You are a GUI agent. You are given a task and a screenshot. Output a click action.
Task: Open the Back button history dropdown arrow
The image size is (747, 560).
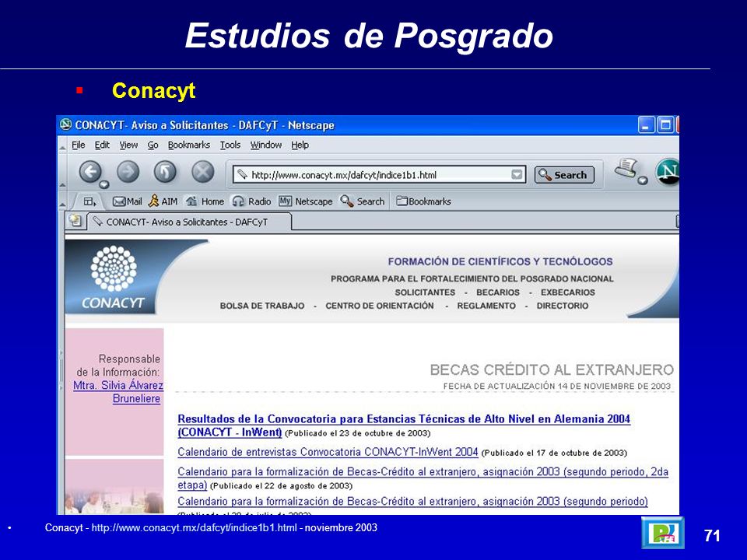103,185
